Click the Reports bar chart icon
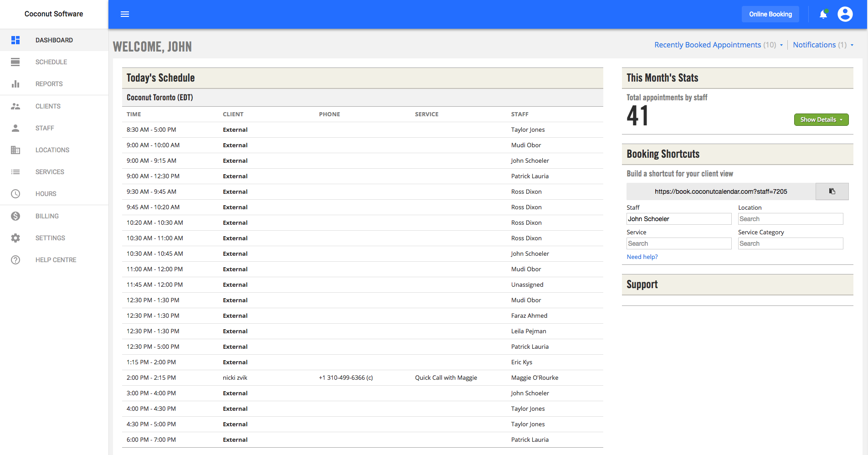868x455 pixels. (15, 84)
